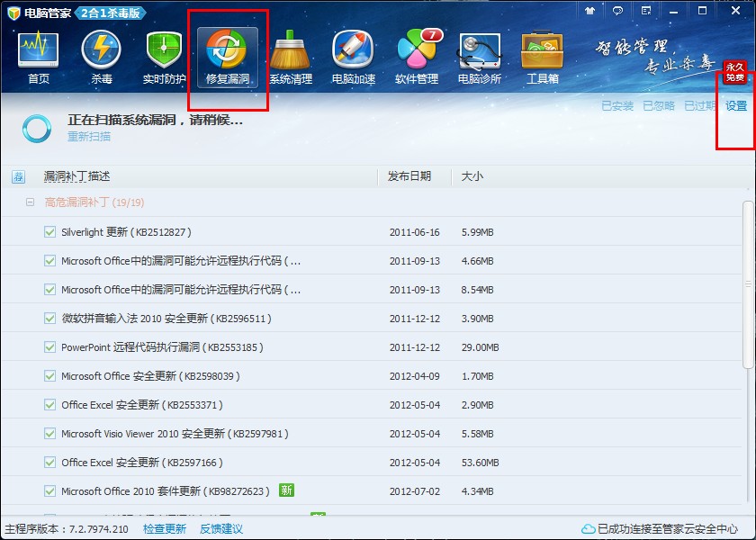Click the 2012-07-02 date cell
Screen dimensions: 756x540
(415, 491)
